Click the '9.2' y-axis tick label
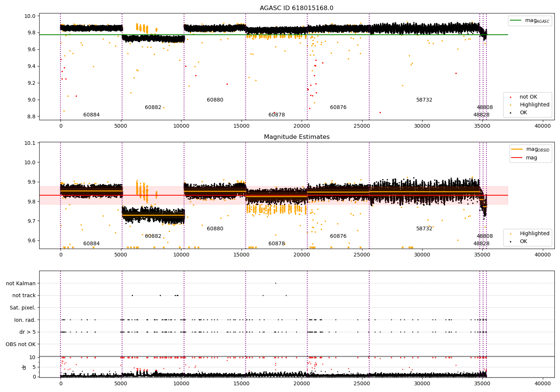560x392 pixels. click(x=32, y=83)
